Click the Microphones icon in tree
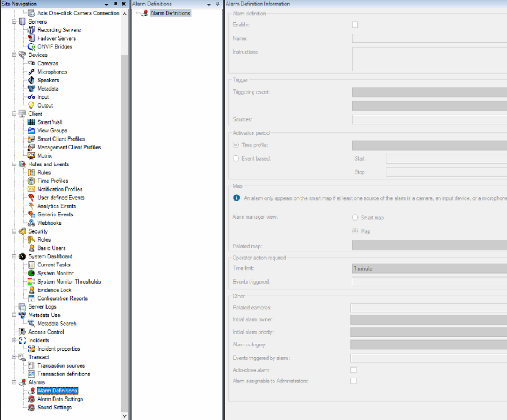This screenshot has width=507, height=420. [x=31, y=72]
